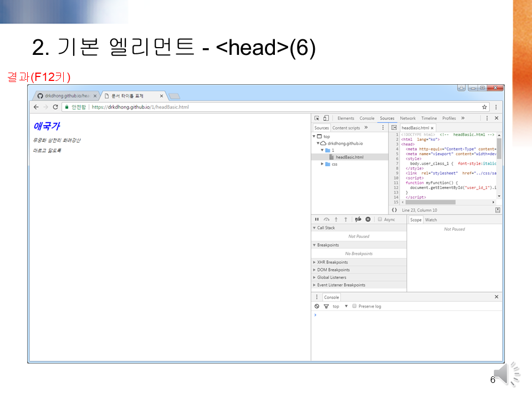The height and width of the screenshot is (399, 532).
Task: Click the secure lock 안전함 indicator
Action: [x=75, y=107]
